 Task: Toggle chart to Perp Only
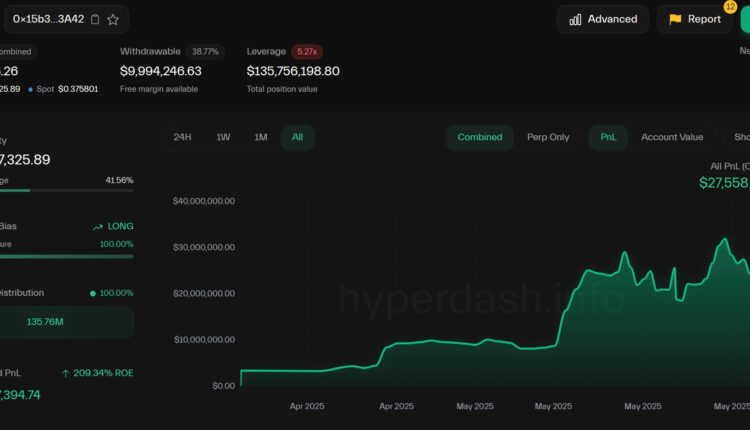548,137
